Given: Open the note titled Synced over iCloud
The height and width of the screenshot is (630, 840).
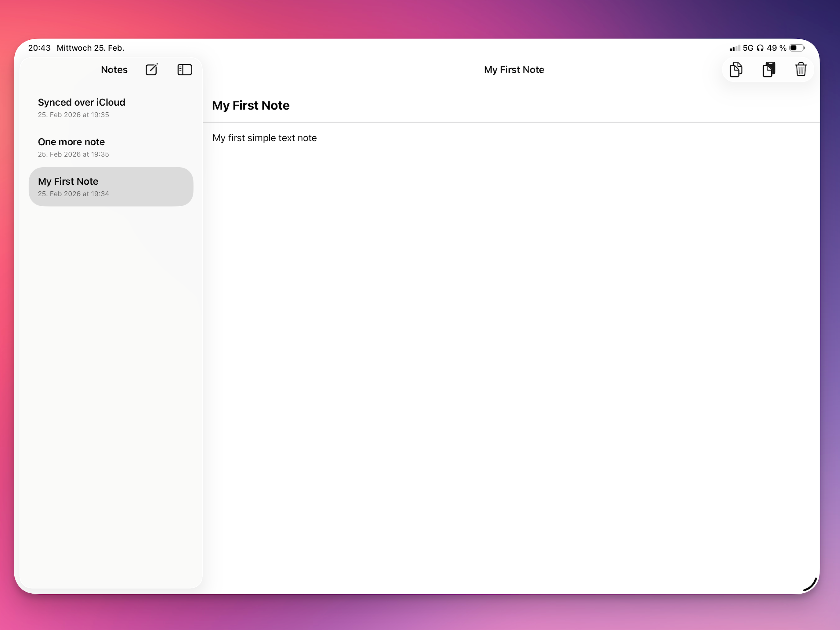Looking at the screenshot, I should pos(81,102).
